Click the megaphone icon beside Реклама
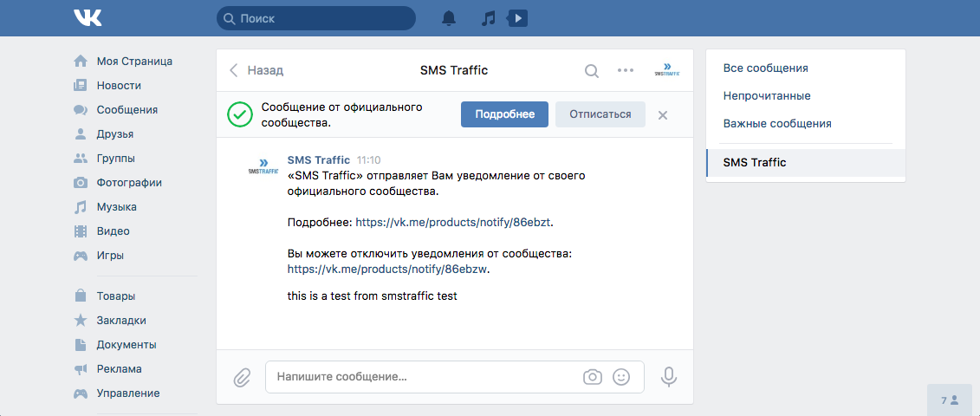 pyautogui.click(x=81, y=369)
